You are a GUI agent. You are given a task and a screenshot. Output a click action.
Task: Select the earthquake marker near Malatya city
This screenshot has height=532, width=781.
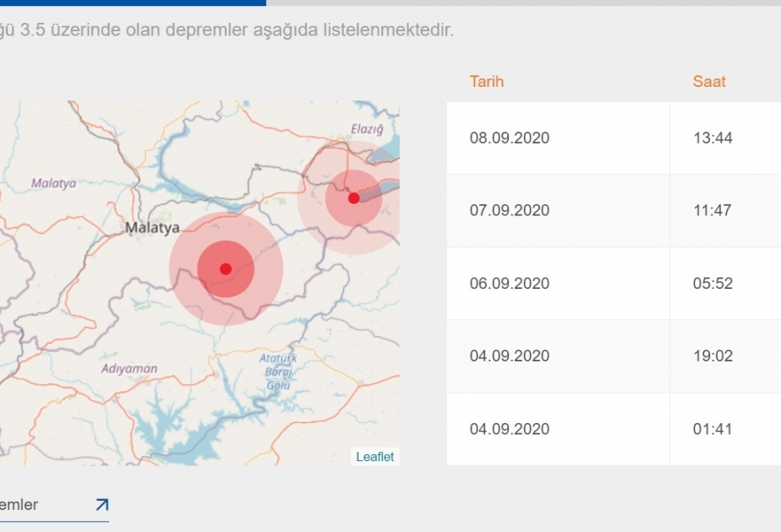(226, 269)
